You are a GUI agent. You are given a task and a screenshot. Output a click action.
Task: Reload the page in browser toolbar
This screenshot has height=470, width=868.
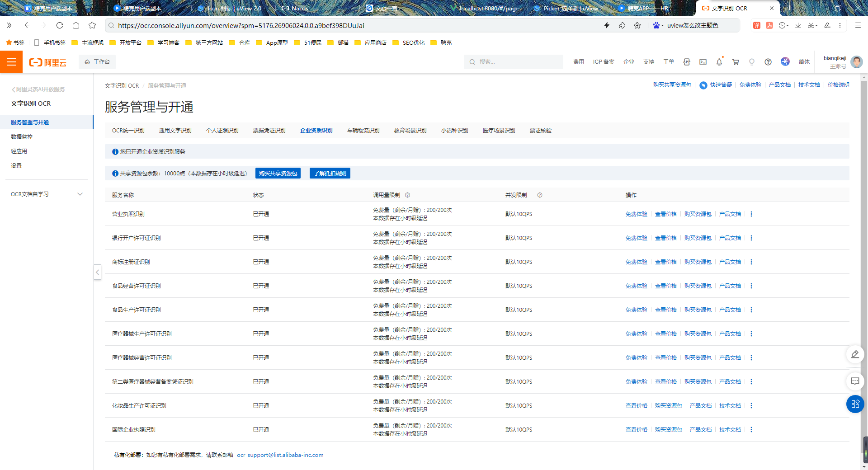click(60, 25)
